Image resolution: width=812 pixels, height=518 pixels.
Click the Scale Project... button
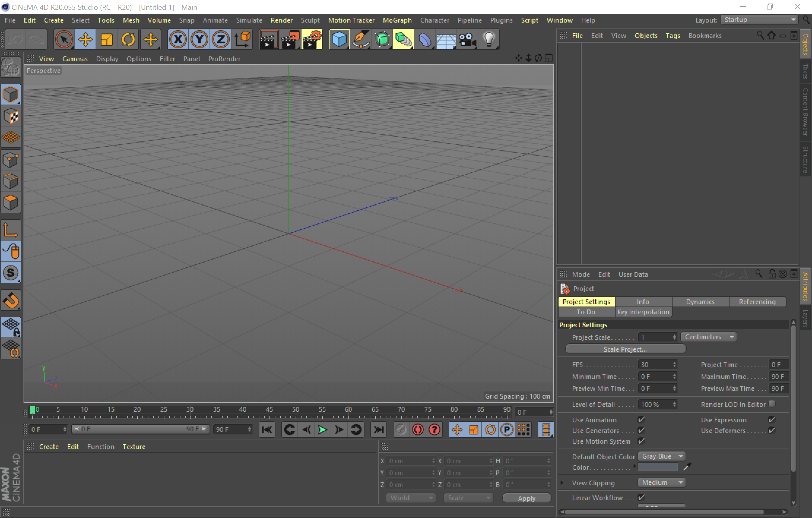[626, 349]
